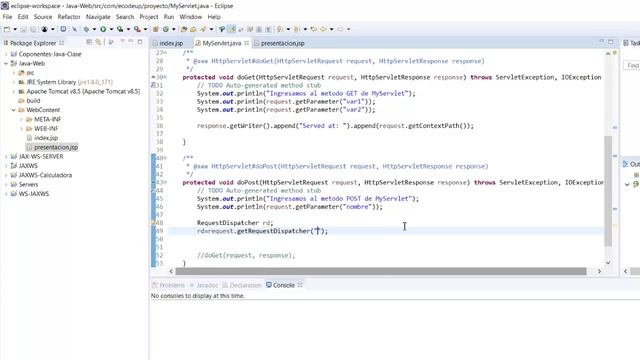Close the MyServlet.java editor tab

[247, 43]
